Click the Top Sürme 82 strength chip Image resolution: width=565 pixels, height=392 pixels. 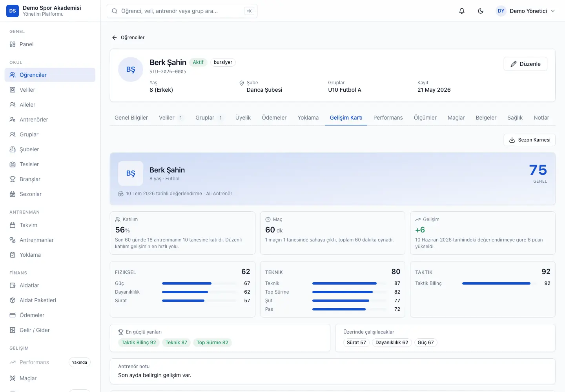[x=212, y=343]
